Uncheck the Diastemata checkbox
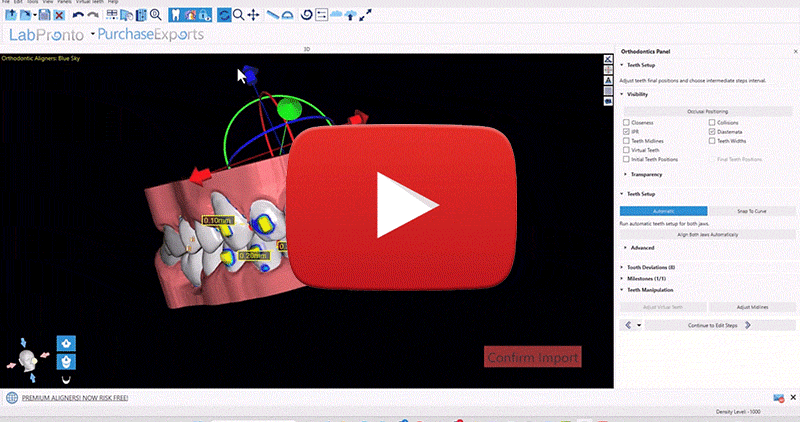800x422 pixels. pyautogui.click(x=712, y=132)
